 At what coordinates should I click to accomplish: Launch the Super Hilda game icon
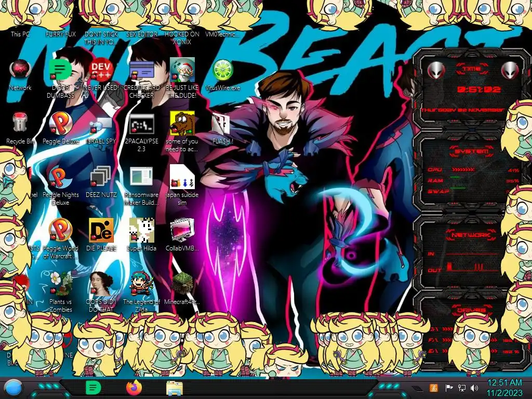coord(141,230)
